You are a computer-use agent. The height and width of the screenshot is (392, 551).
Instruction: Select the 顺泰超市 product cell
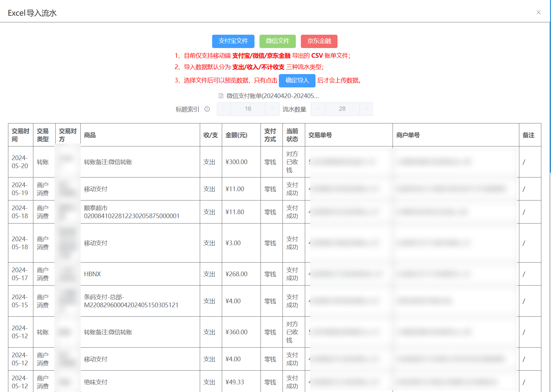(x=140, y=212)
